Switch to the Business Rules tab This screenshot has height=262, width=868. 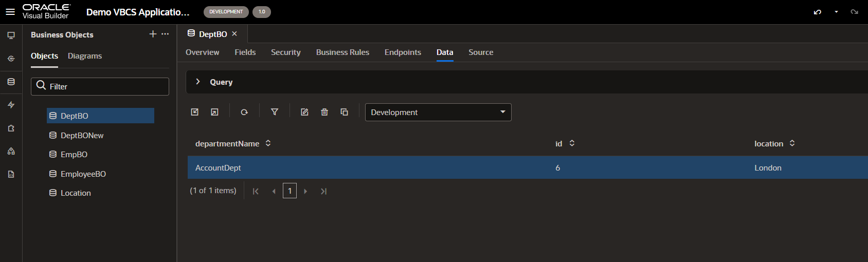coord(342,52)
